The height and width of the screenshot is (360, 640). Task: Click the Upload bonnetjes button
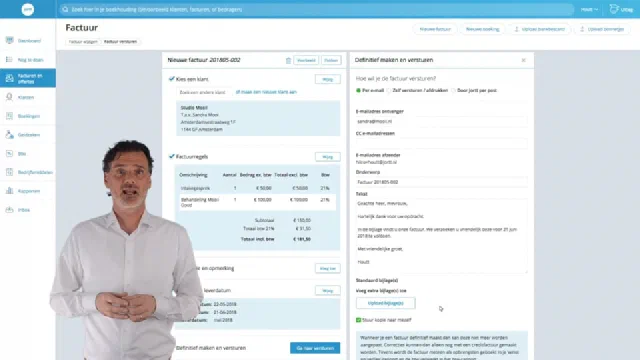click(x=602, y=29)
